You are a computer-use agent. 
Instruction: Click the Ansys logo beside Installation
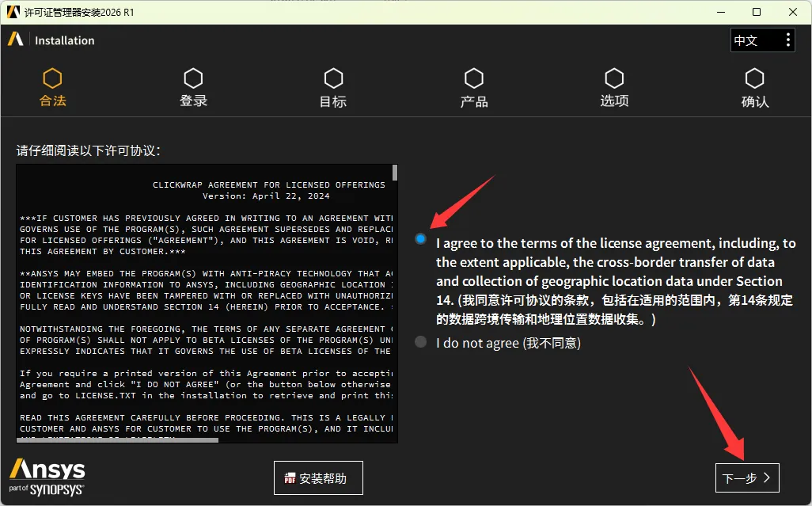(16, 40)
